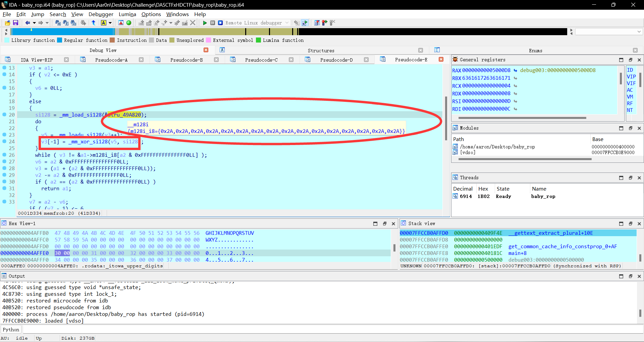644x342 pixels.
Task: Click the red-and-green plus toolbar icon
Action: 325,23
